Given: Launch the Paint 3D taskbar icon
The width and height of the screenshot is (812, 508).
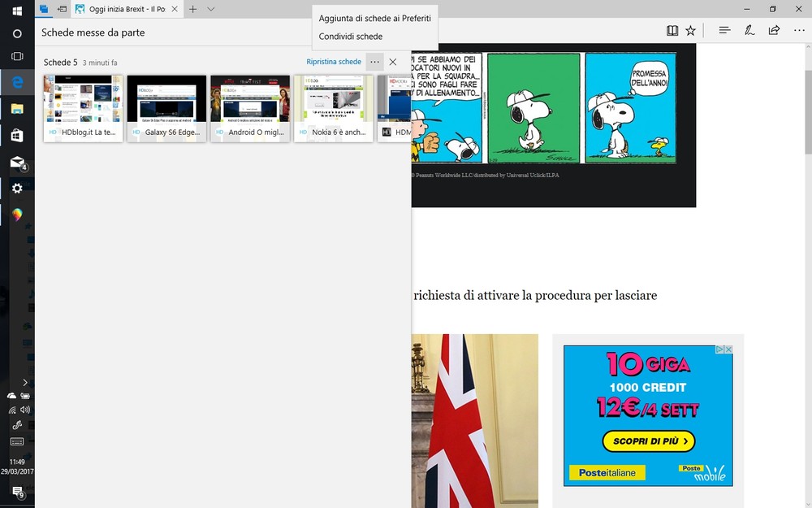Looking at the screenshot, I should 17,215.
